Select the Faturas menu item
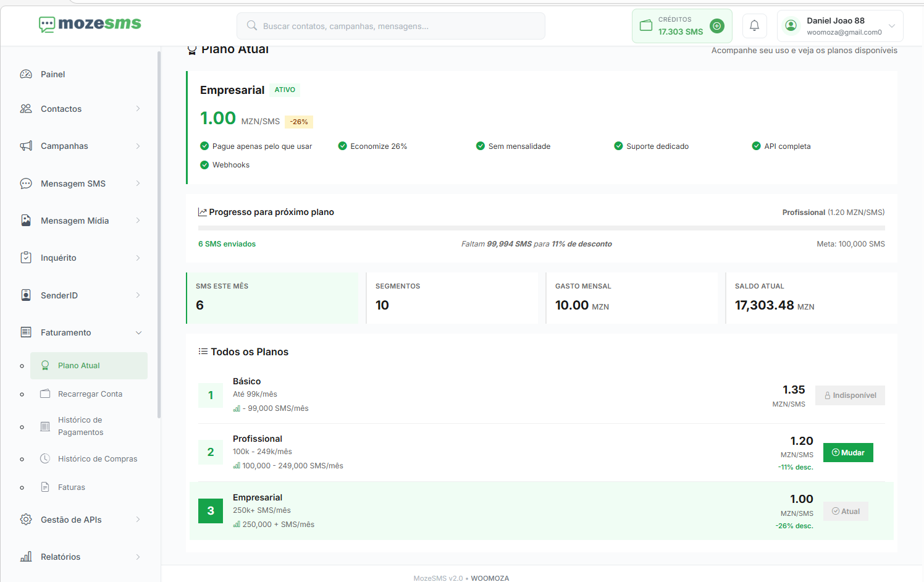 pos(71,487)
